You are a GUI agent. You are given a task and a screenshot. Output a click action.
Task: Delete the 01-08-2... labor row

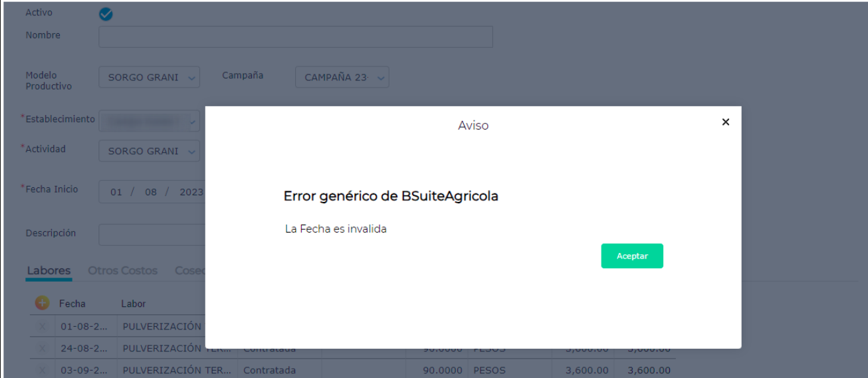click(x=43, y=327)
